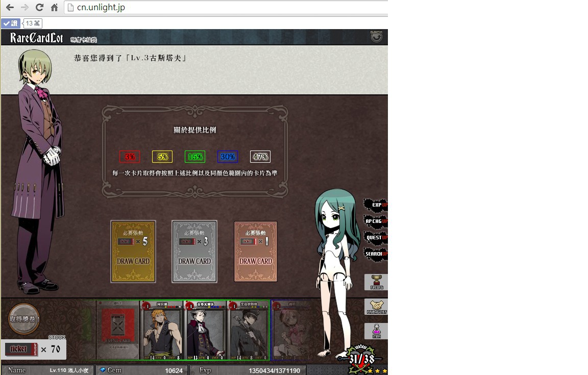
Task: Click the ticket stock icon
Action: pos(22,349)
